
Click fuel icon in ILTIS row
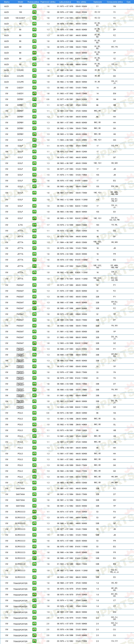tap(34, 225)
